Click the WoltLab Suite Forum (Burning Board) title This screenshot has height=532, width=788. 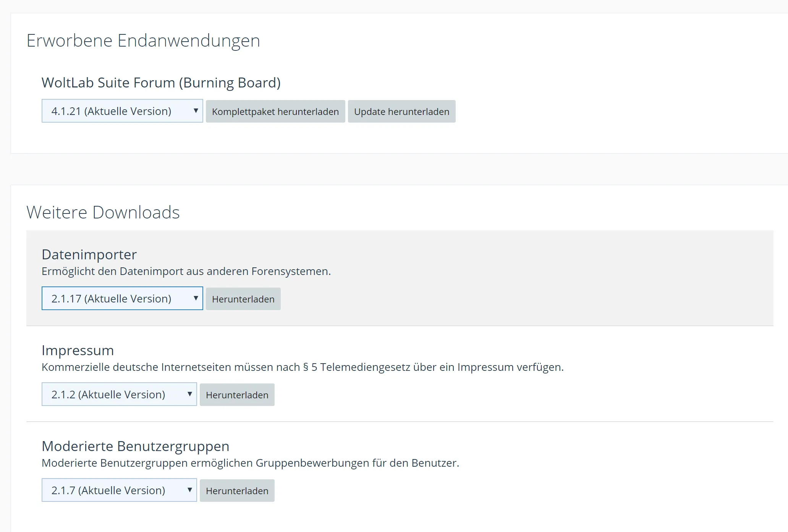161,82
